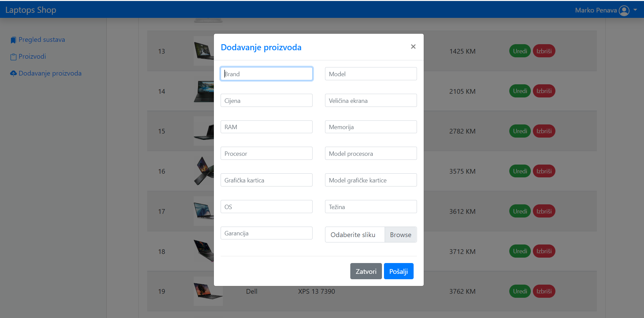Click Uredi for product 13
The height and width of the screenshot is (318, 644).
520,51
